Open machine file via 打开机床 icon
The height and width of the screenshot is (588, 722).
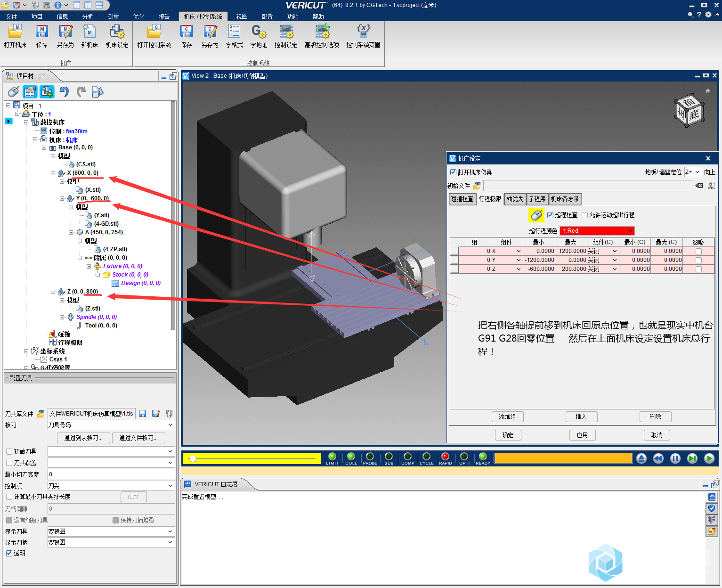(x=15, y=36)
